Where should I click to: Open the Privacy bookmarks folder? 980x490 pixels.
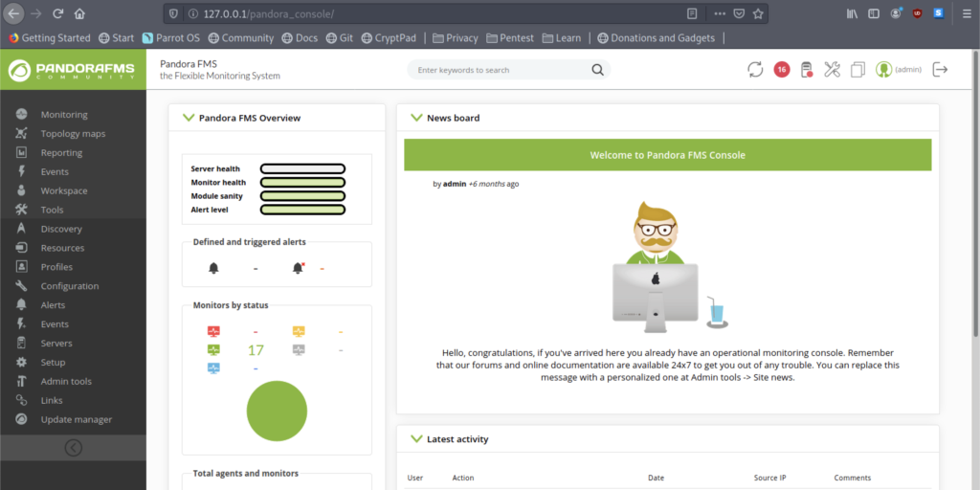[x=455, y=37]
